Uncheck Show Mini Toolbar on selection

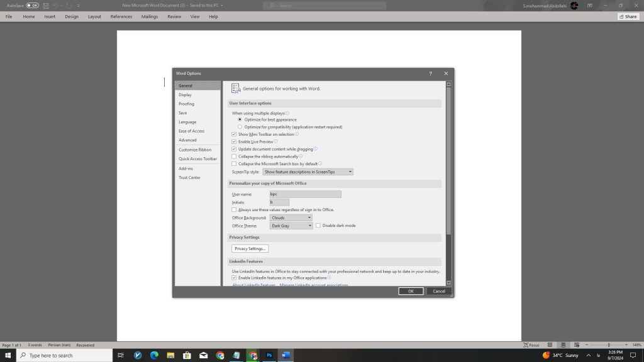(234, 134)
